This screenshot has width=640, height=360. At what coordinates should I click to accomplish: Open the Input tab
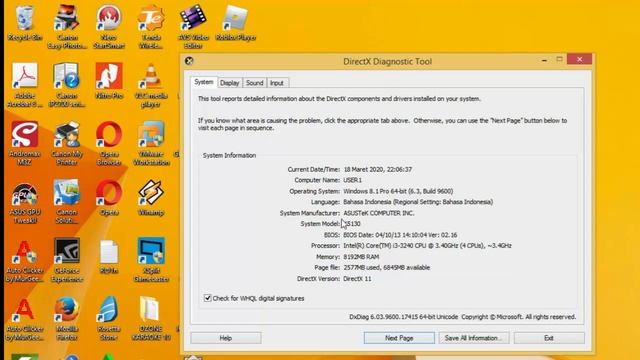[x=276, y=83]
